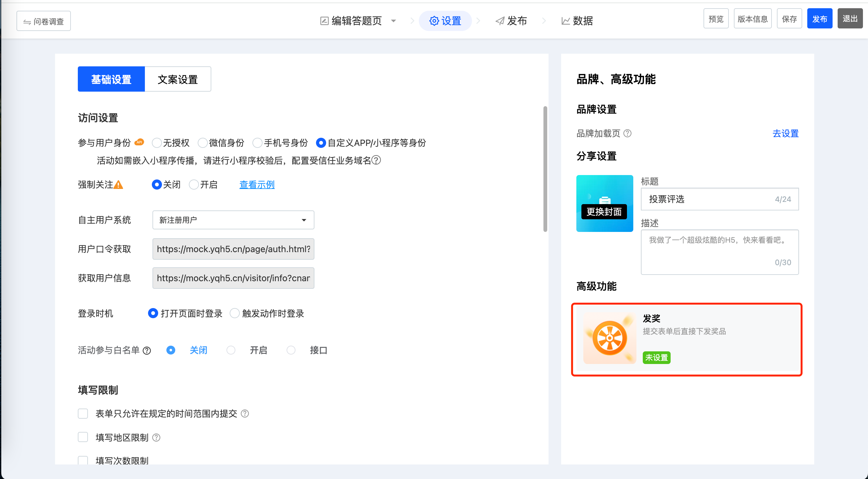Click the help icon next to 品牌加载页
The image size is (868, 479).
click(627, 133)
